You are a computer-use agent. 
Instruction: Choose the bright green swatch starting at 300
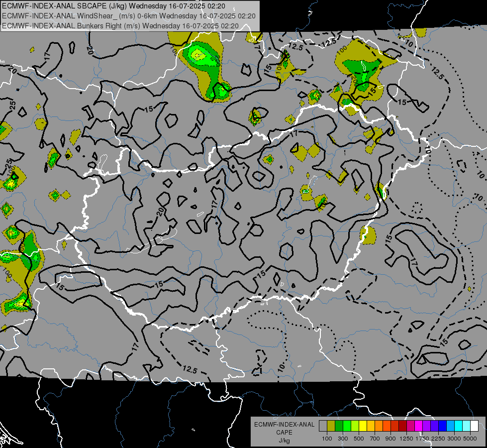point(347,426)
